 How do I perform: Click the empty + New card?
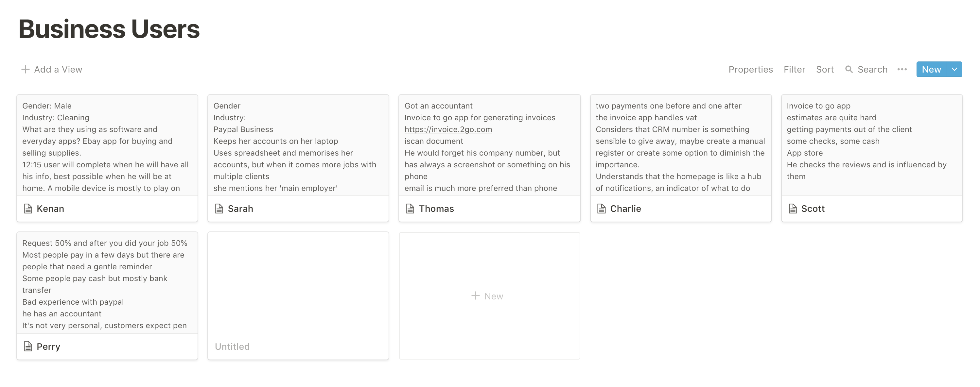[x=490, y=296]
